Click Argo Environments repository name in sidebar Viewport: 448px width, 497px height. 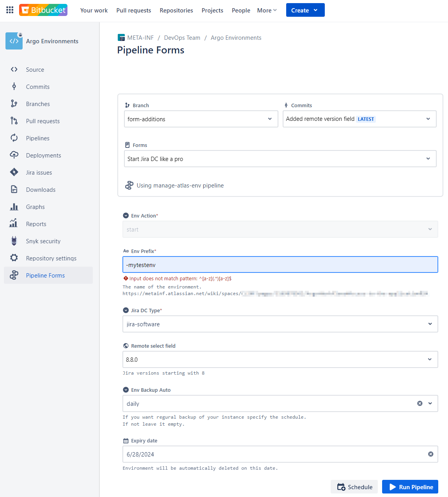click(x=52, y=41)
